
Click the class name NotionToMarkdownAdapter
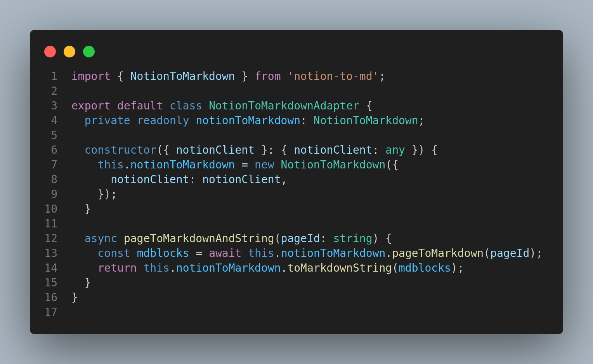284,106
